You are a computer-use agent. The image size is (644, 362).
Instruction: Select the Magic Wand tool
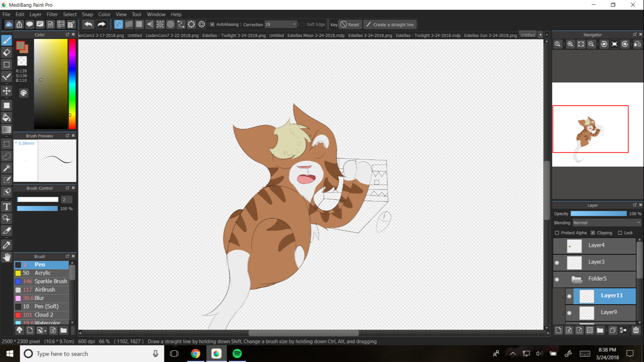[7, 168]
